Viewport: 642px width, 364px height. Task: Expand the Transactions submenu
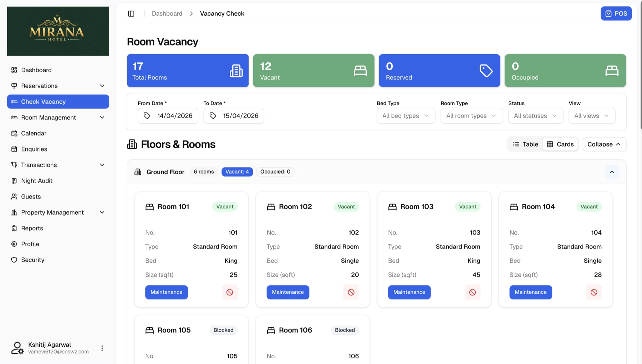click(x=102, y=165)
